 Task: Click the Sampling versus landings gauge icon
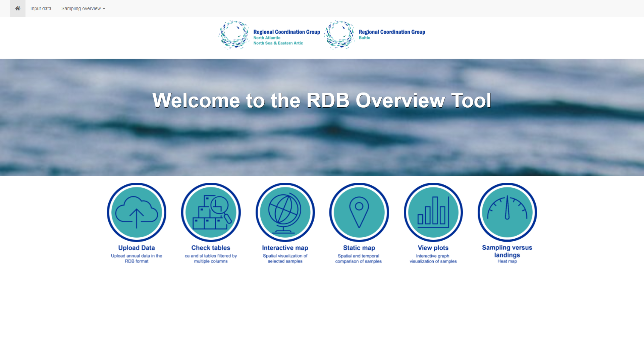click(507, 212)
